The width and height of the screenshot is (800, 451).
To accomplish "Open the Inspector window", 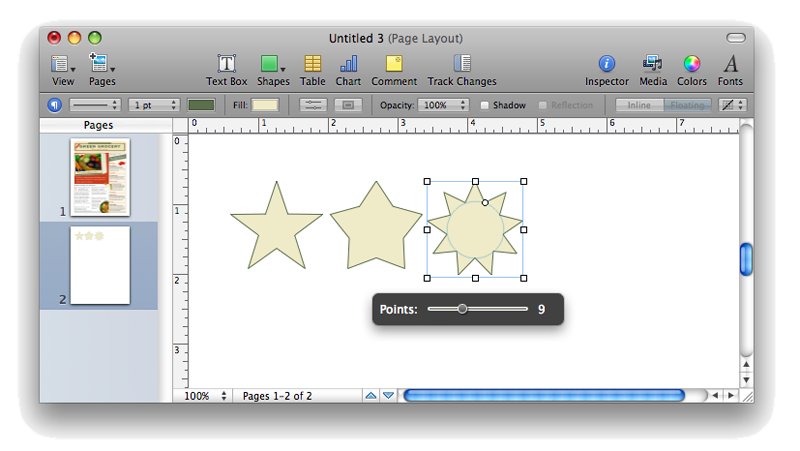I will [x=606, y=70].
